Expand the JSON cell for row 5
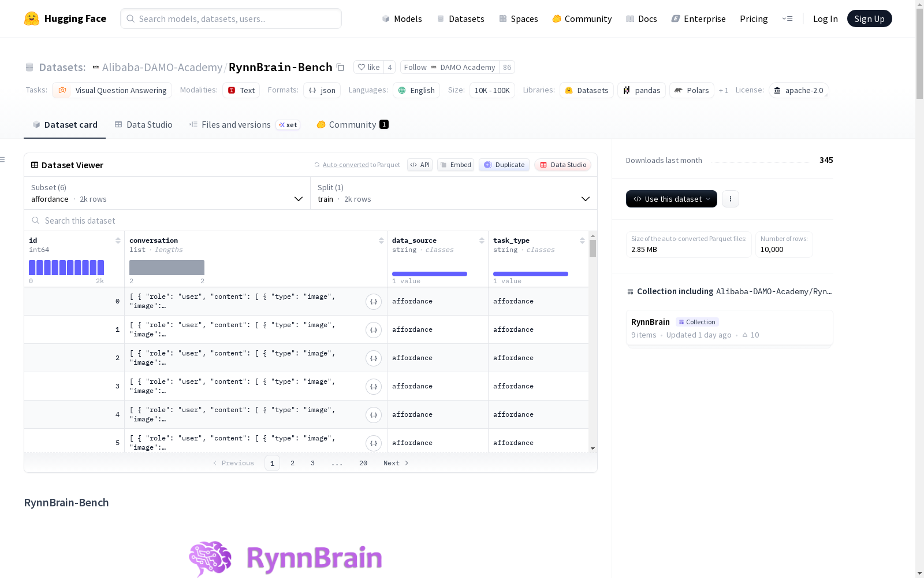Image resolution: width=924 pixels, height=578 pixels. coord(374,443)
